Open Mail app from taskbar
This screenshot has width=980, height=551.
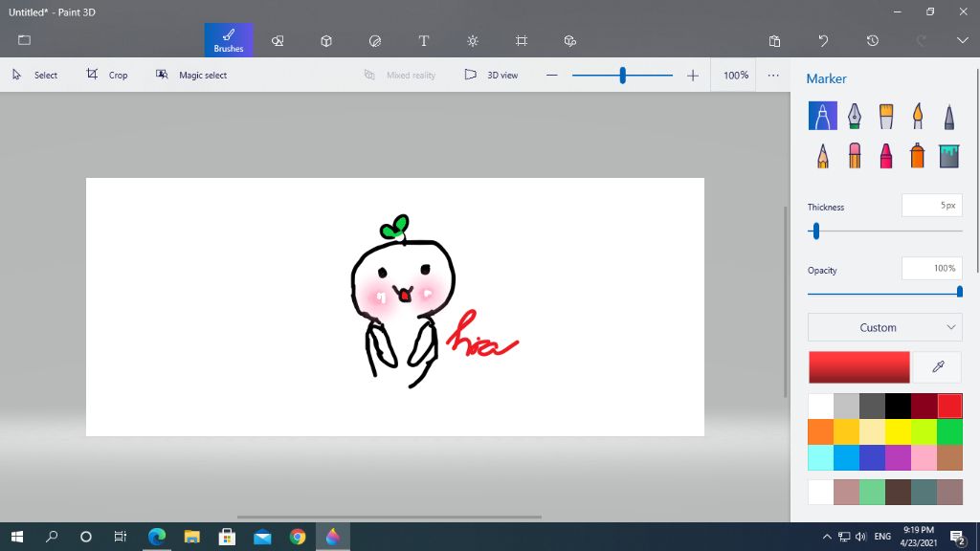262,537
